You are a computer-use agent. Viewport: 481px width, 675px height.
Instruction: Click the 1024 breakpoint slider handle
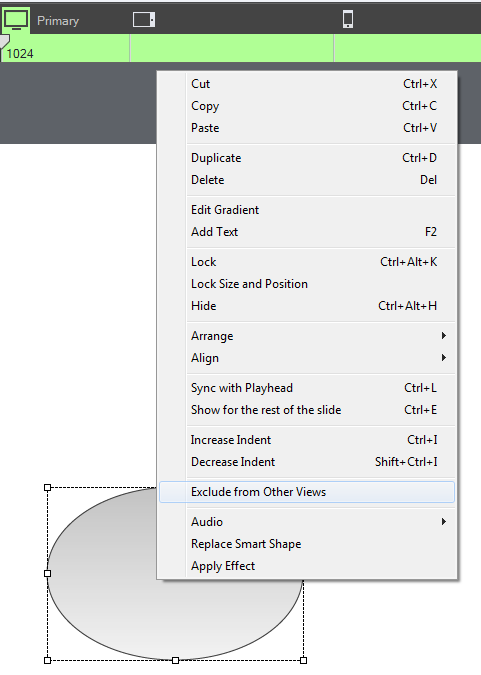(4, 42)
